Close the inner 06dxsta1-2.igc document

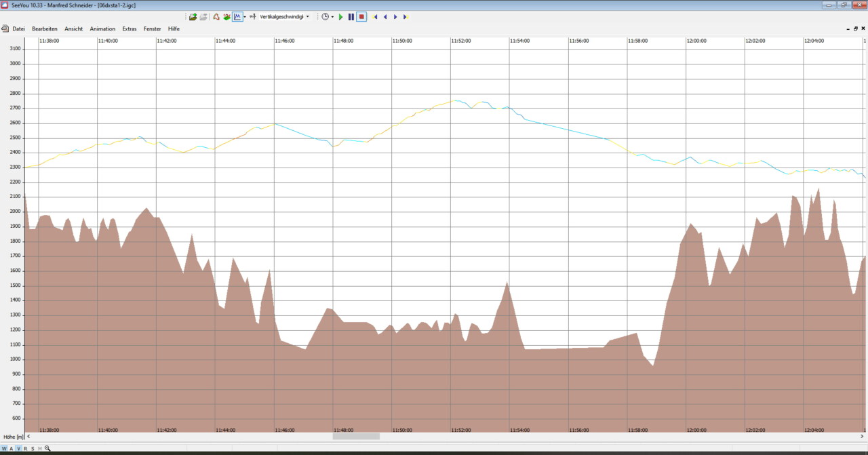tap(863, 29)
